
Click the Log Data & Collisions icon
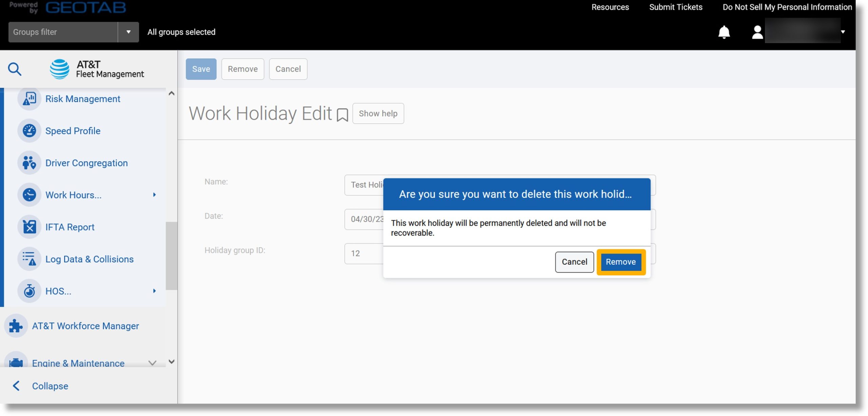[29, 258]
